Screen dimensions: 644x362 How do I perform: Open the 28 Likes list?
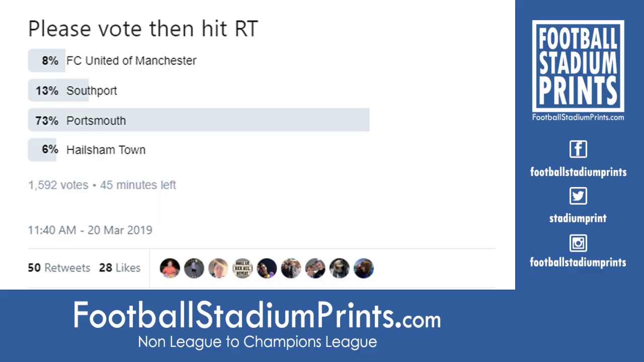click(x=120, y=267)
